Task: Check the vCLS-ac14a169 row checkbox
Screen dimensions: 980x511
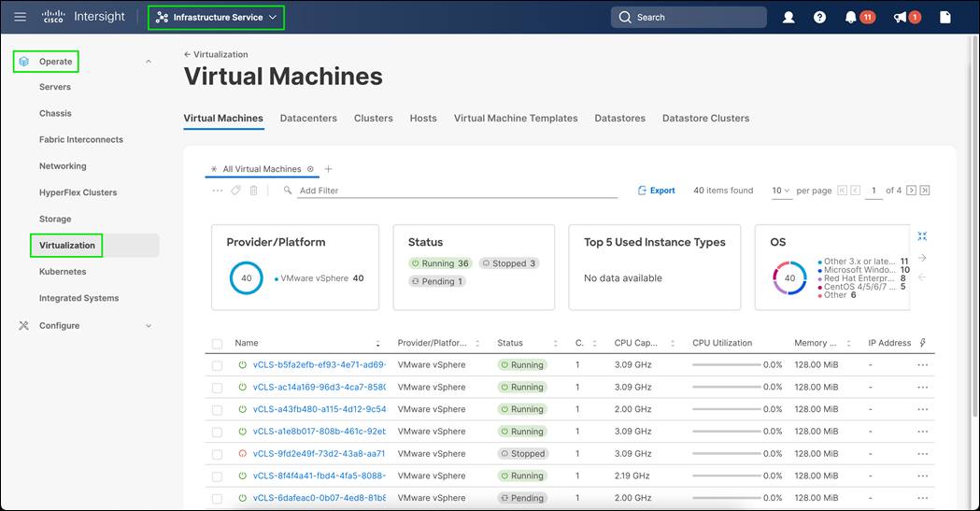Action: (x=217, y=388)
